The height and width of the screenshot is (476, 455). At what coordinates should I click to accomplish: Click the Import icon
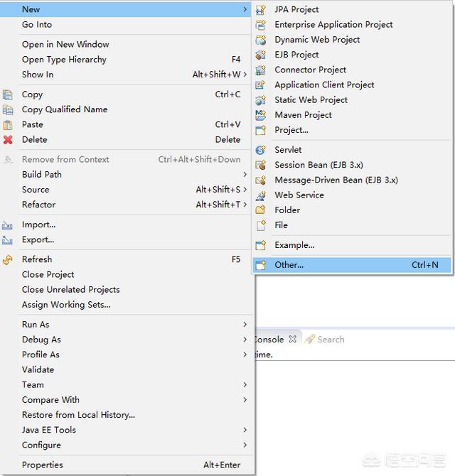7,225
